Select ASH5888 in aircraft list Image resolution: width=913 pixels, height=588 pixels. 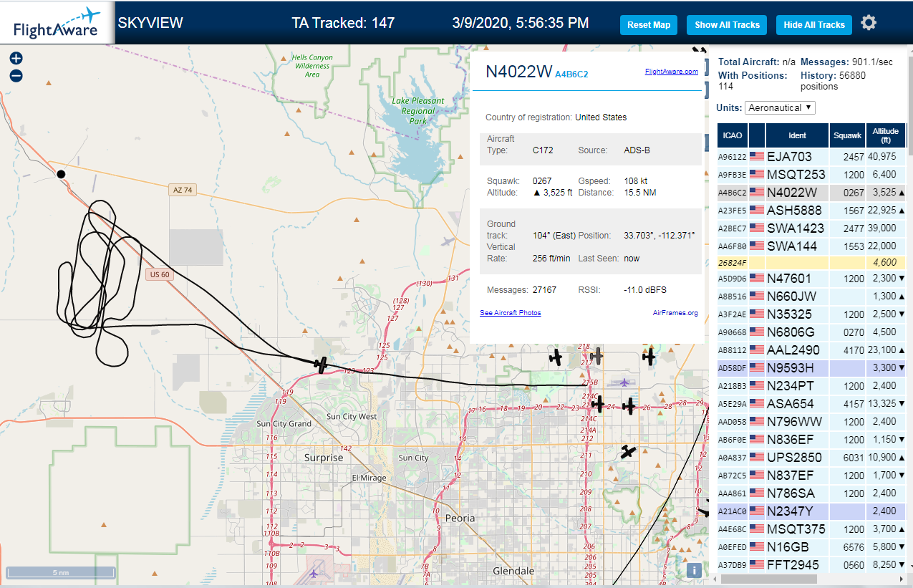[x=812, y=210]
